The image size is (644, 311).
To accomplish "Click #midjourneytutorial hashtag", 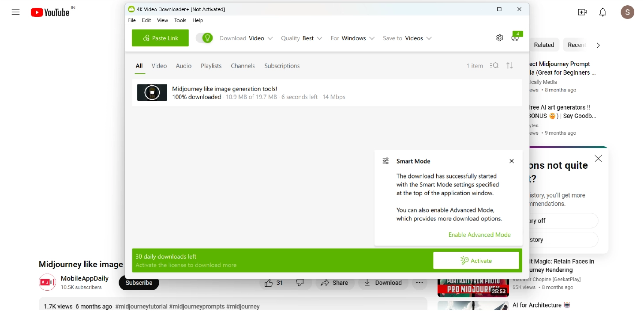I will click(141, 307).
